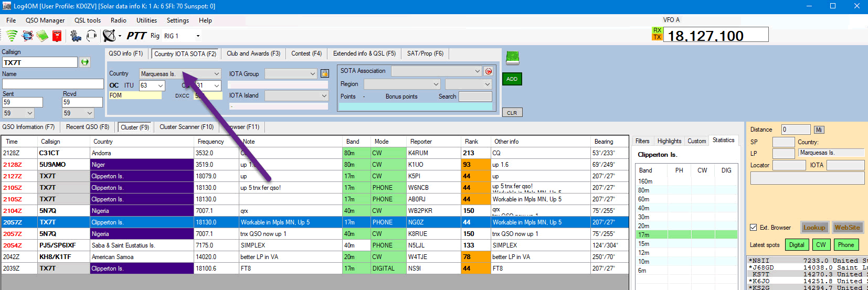Click the Locator input field
The image size is (868, 290).
(789, 165)
